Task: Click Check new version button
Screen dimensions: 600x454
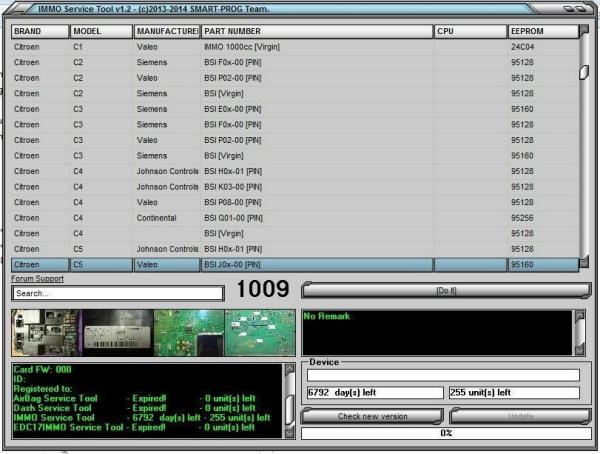Action: pos(373,416)
